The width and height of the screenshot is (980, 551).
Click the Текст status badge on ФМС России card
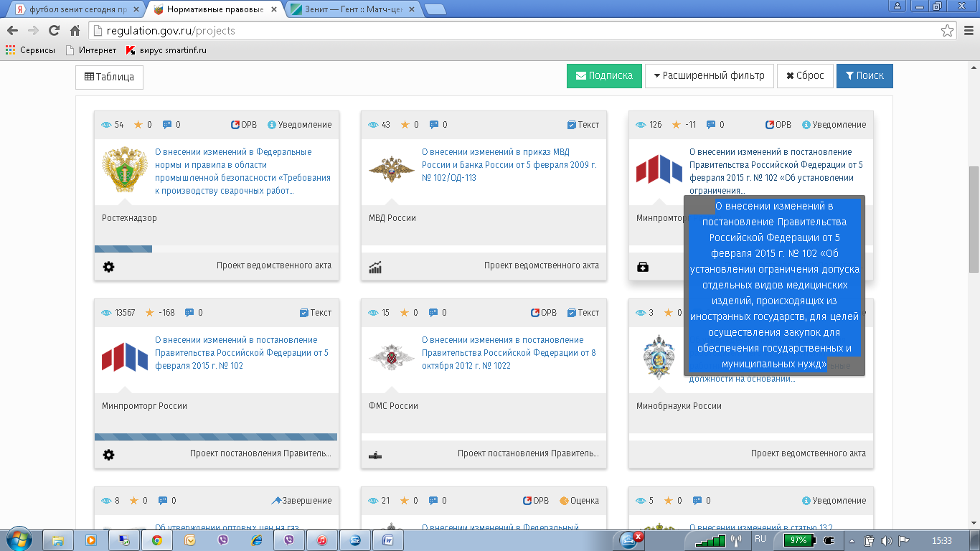[x=583, y=313]
